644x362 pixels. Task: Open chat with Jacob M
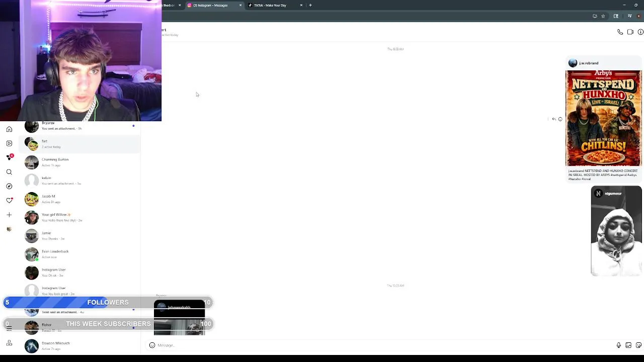[80, 199]
